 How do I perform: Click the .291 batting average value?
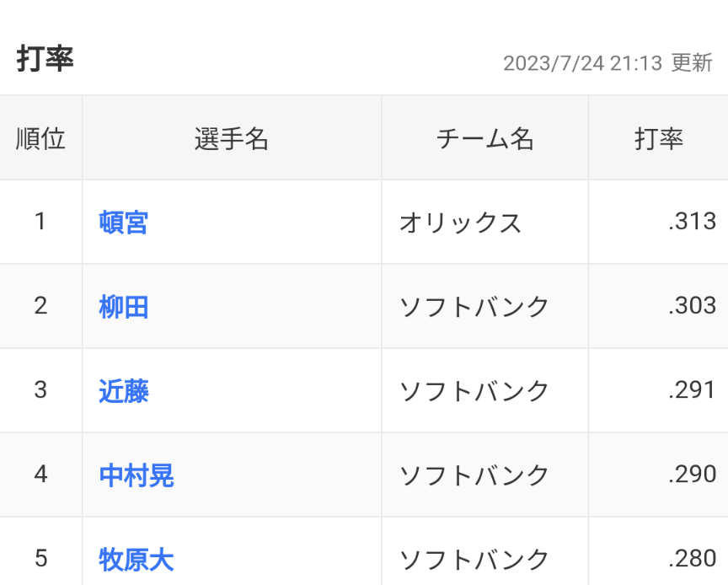(692, 390)
